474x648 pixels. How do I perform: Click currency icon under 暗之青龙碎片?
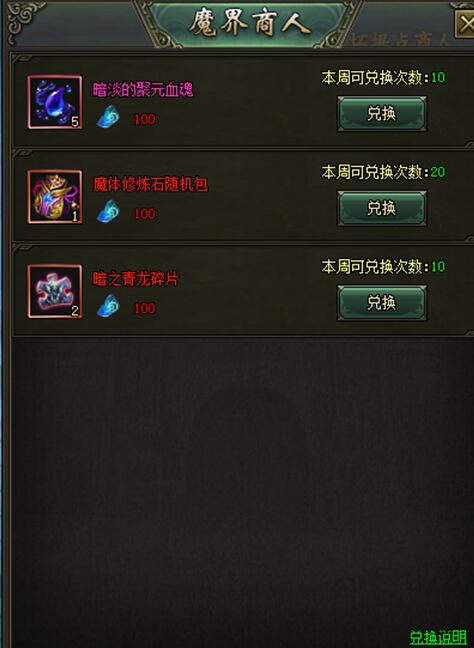click(x=109, y=306)
